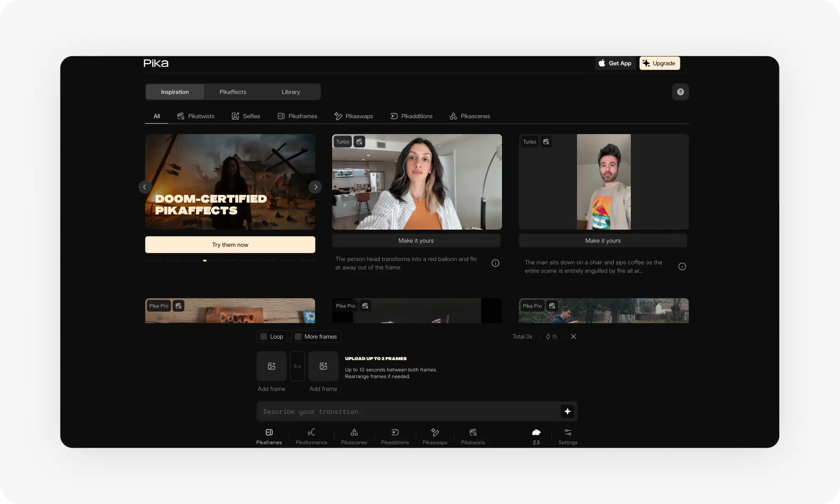Enable the Loop checkbox
Image resolution: width=840 pixels, height=504 pixels.
(264, 336)
